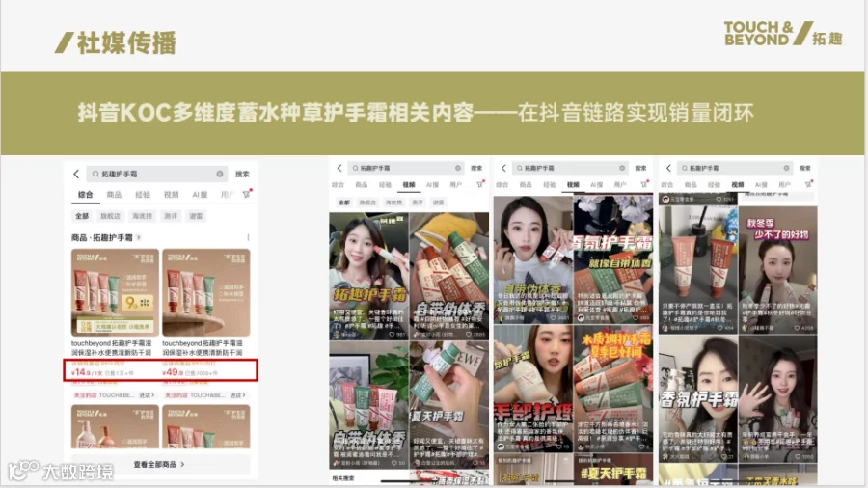Switch to 经验 tab in product-listing phone screen
868x488 pixels.
[x=143, y=194]
